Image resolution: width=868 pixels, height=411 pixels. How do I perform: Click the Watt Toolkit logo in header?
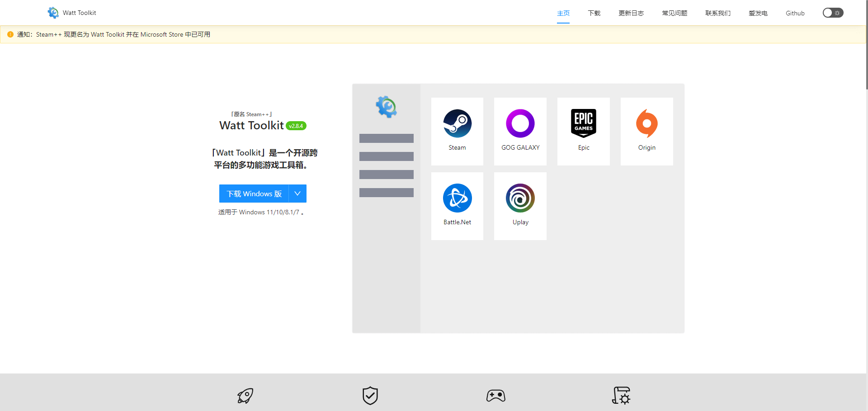53,13
